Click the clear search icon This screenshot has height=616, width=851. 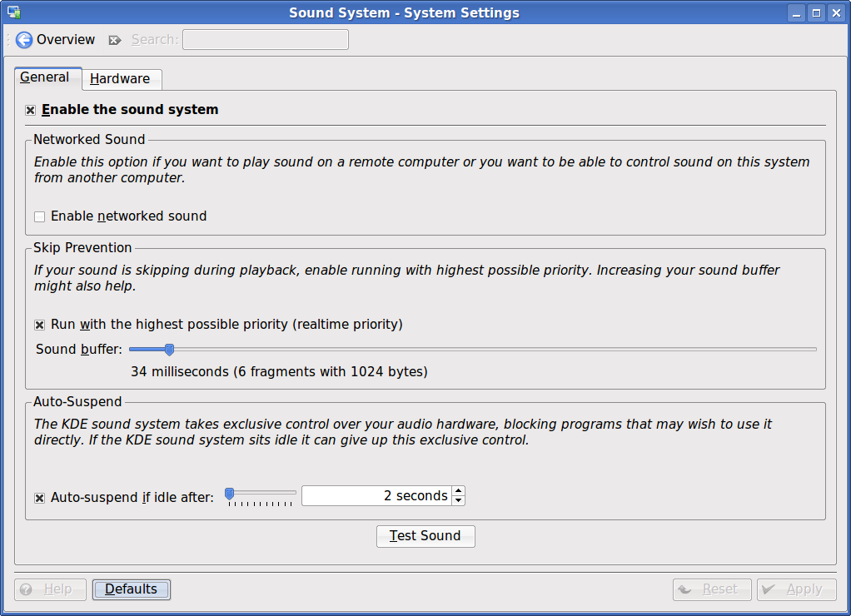(115, 40)
